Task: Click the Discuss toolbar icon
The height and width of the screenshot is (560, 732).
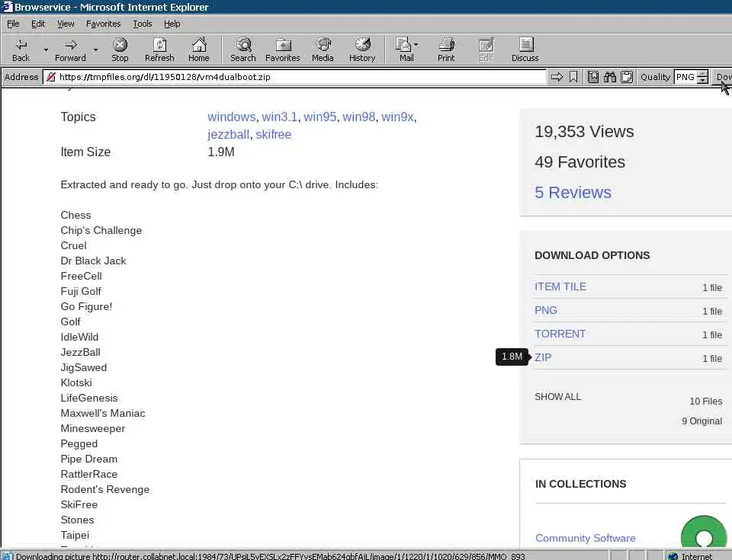Action: tap(525, 50)
